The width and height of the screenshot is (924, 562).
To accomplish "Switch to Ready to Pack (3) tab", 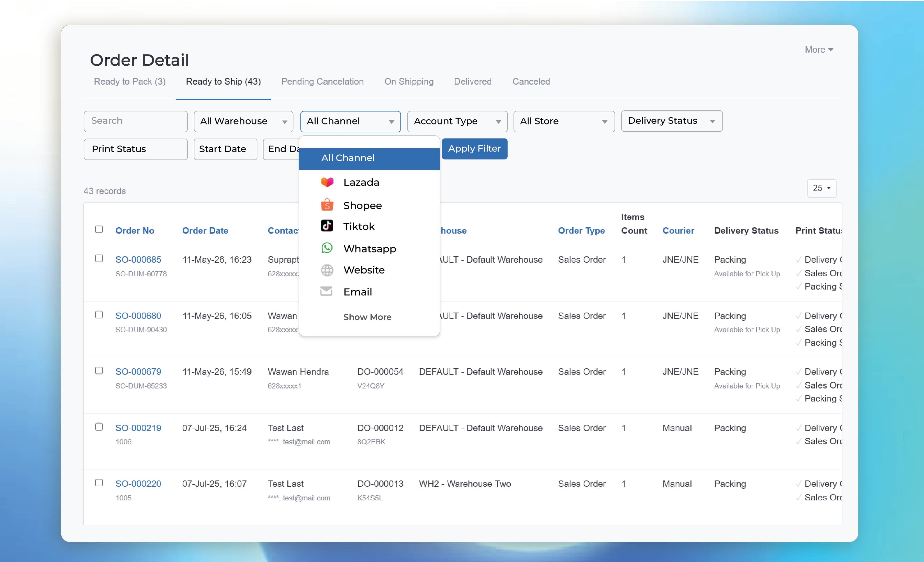I will 130,82.
